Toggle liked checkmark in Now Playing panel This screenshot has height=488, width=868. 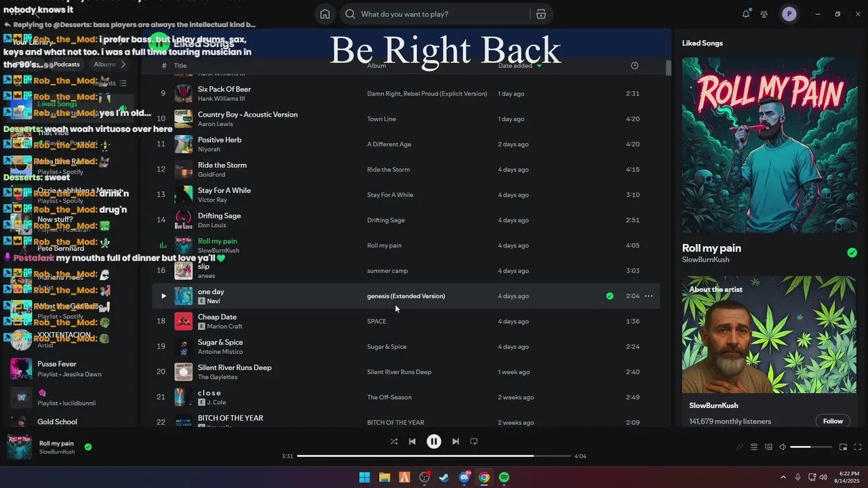click(852, 253)
